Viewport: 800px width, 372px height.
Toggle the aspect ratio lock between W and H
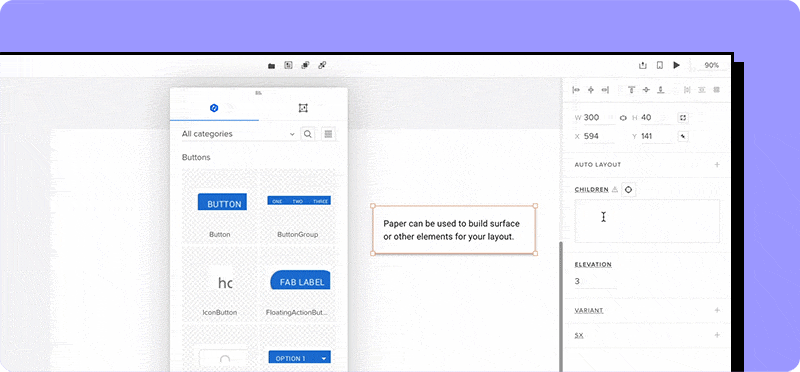623,118
